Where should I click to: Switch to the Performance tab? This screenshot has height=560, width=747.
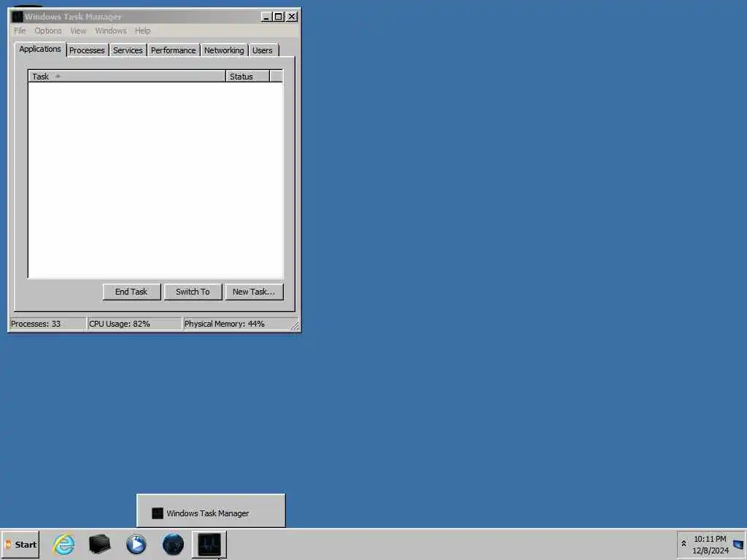[x=174, y=50]
